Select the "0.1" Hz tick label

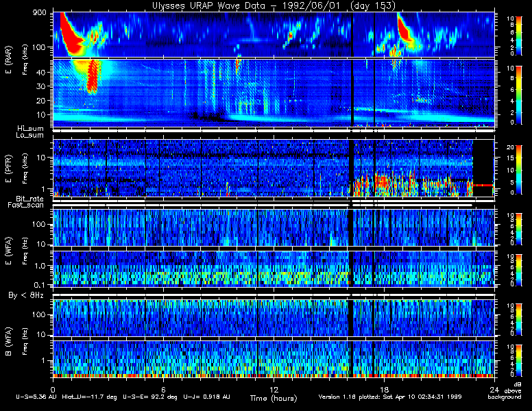(38, 285)
